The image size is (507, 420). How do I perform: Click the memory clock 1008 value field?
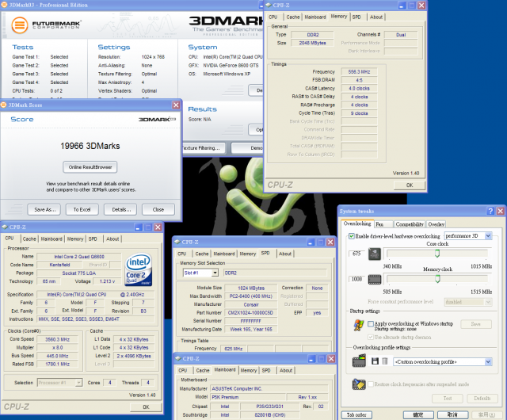[x=357, y=279]
